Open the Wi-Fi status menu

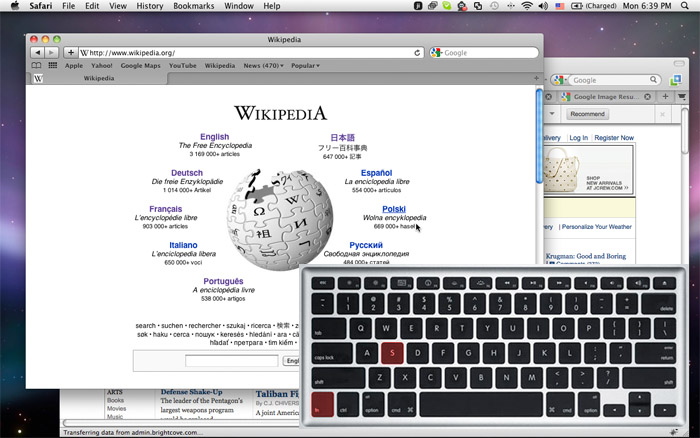[527, 6]
